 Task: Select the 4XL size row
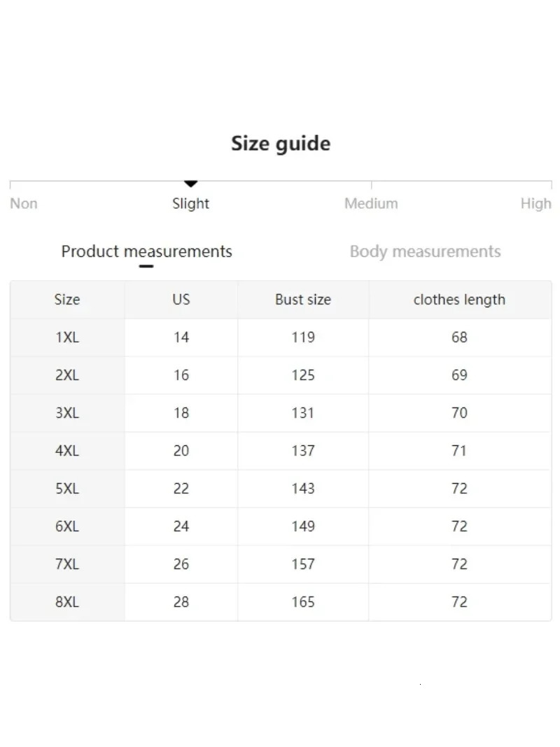[67, 451]
